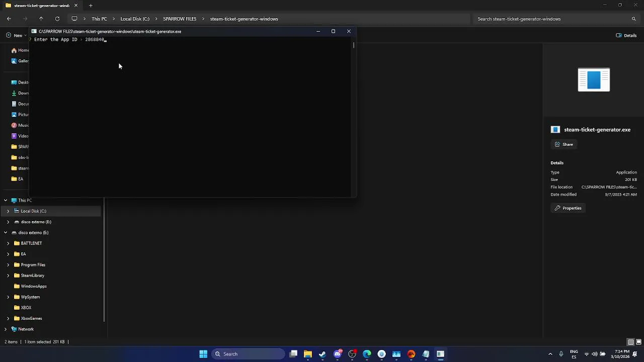Open a new Explorer tab with plus

(91, 6)
